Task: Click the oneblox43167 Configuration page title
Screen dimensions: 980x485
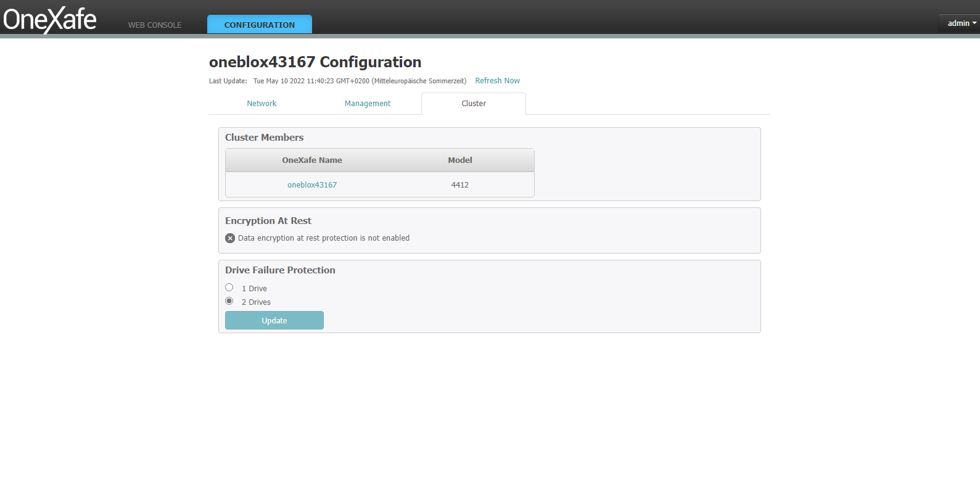Action: 315,62
